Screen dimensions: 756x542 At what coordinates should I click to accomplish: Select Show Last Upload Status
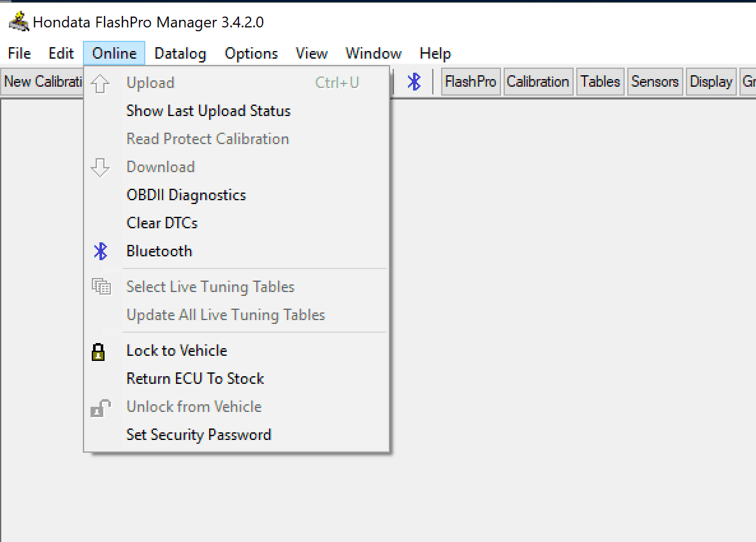pyautogui.click(x=208, y=111)
